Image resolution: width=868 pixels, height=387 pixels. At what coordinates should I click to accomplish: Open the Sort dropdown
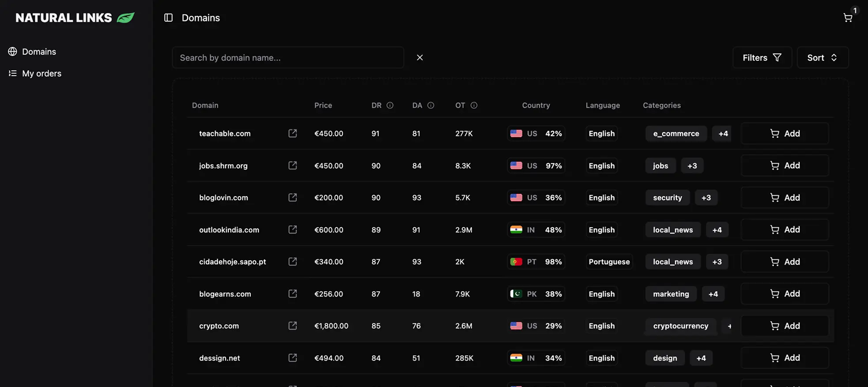822,57
